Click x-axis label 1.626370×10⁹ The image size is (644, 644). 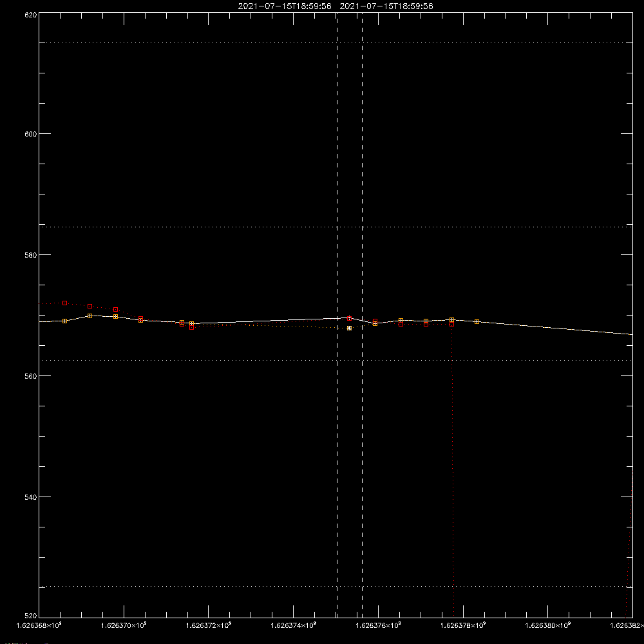tap(124, 625)
